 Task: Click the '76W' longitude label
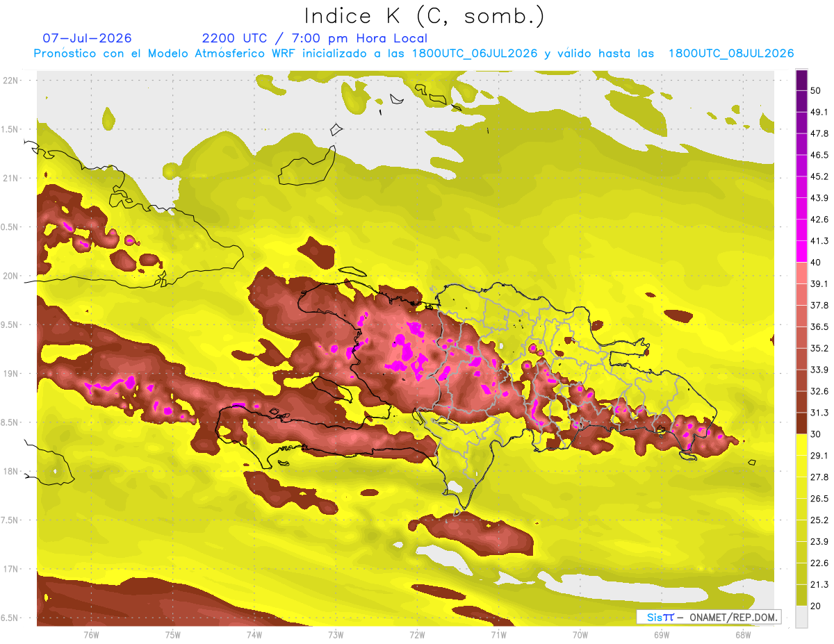[x=91, y=634]
